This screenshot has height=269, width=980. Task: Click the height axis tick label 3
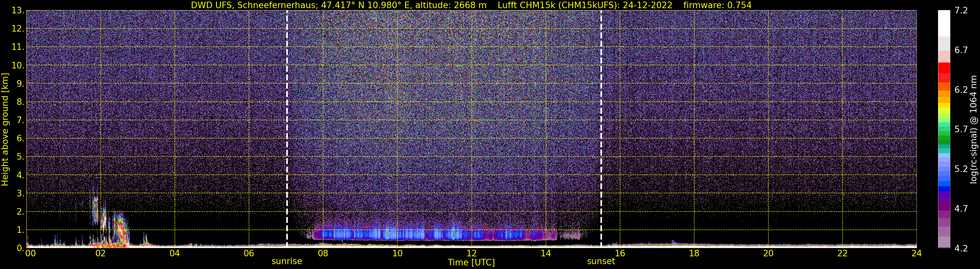pos(21,193)
